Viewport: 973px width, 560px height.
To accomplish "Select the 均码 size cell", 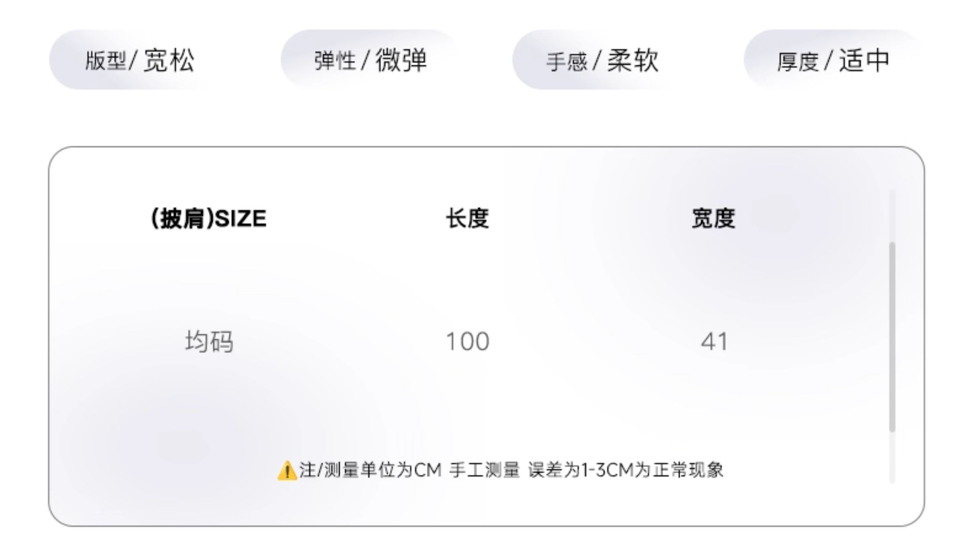I will click(209, 342).
